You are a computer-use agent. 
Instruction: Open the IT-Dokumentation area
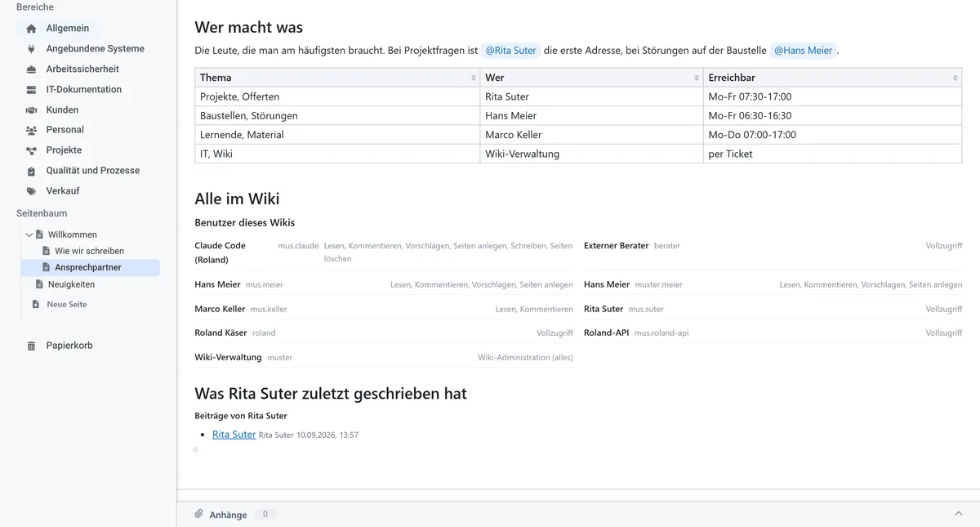click(x=84, y=90)
